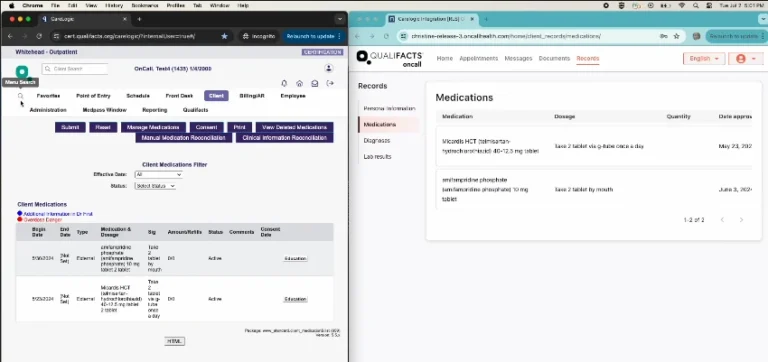Click the logout arrow icon in CareLogic
768x362 pixels.
click(x=330, y=83)
